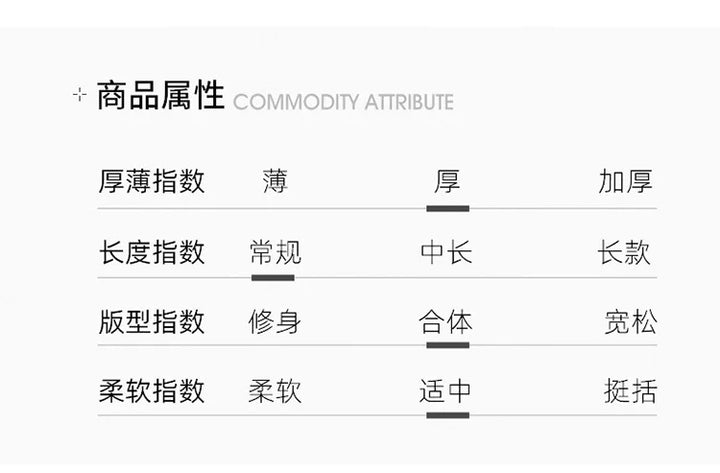Click the plus icon beside 商品属性
This screenshot has height=473, width=720.
click(81, 98)
